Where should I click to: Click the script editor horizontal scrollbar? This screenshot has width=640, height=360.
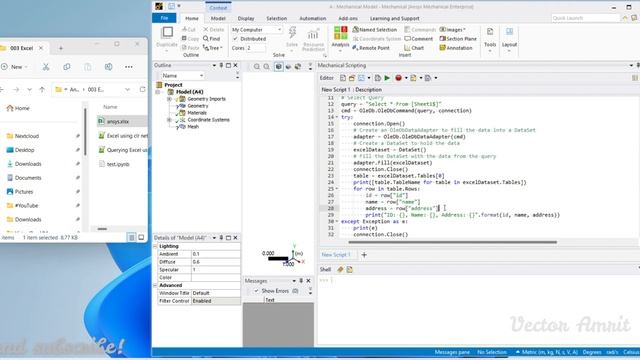452,242
